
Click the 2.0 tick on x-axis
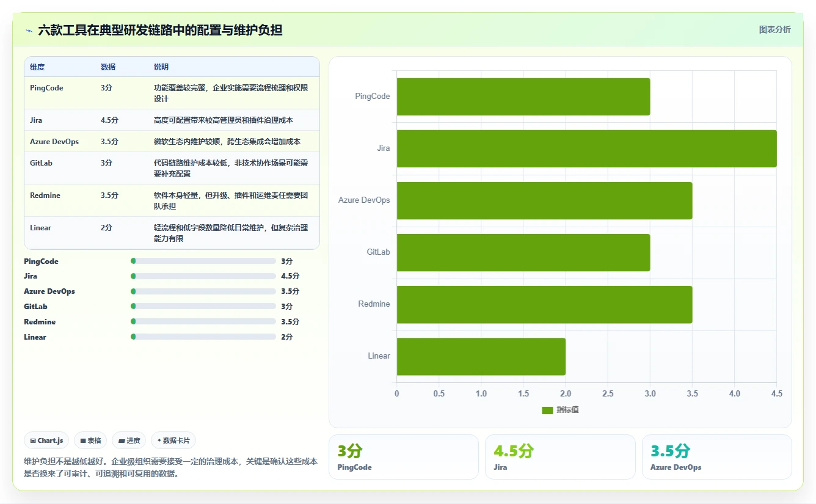[566, 394]
